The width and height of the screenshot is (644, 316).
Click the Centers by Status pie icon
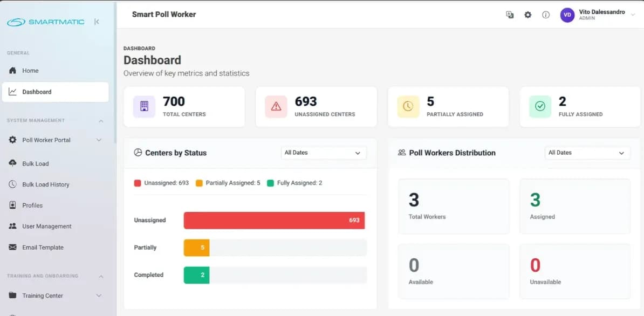pyautogui.click(x=138, y=153)
